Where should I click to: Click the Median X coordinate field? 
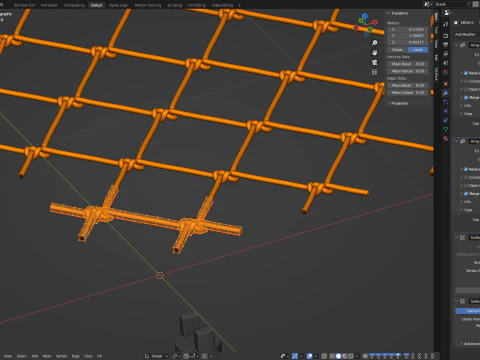pyautogui.click(x=407, y=29)
